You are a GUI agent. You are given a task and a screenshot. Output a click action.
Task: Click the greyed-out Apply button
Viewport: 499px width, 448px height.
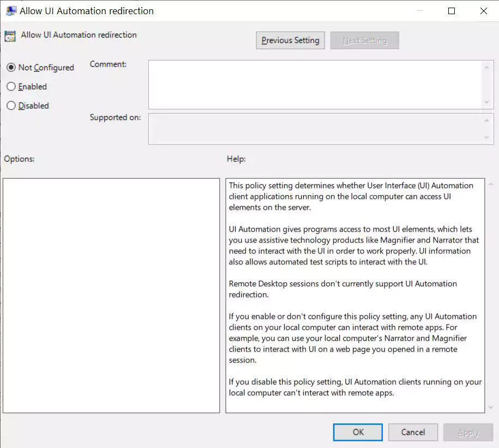tap(468, 432)
